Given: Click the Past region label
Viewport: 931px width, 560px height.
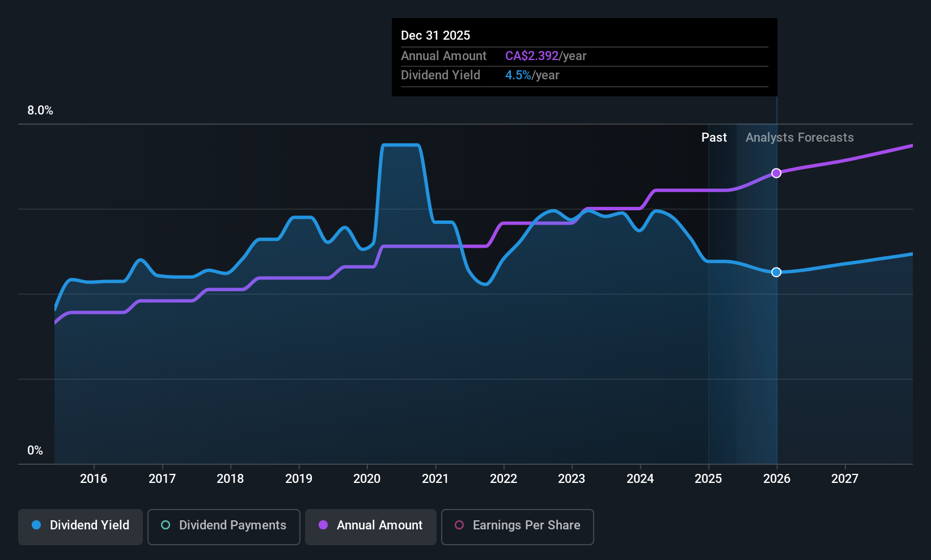Looking at the screenshot, I should (x=714, y=138).
